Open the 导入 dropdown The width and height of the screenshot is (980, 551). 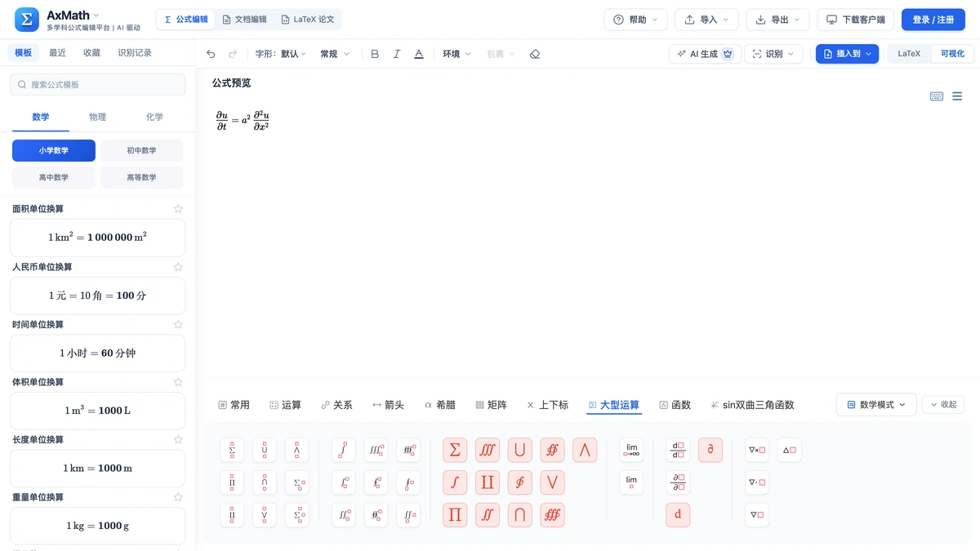tap(706, 20)
